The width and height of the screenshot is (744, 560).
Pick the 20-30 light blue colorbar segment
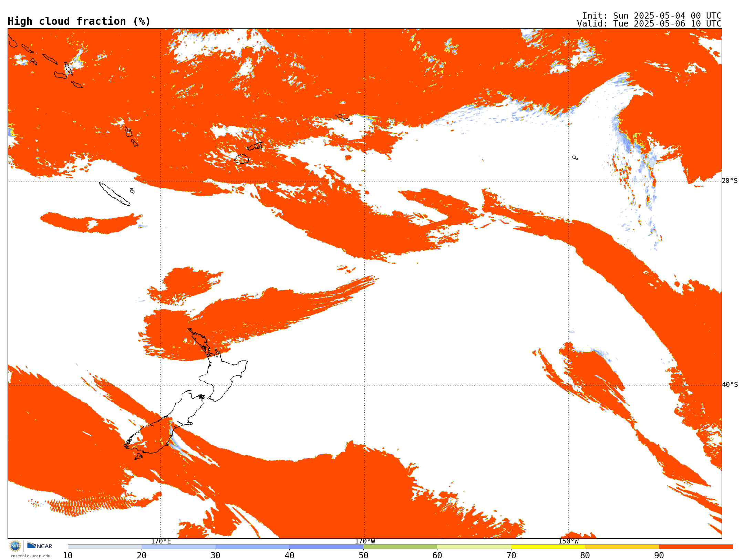click(178, 547)
